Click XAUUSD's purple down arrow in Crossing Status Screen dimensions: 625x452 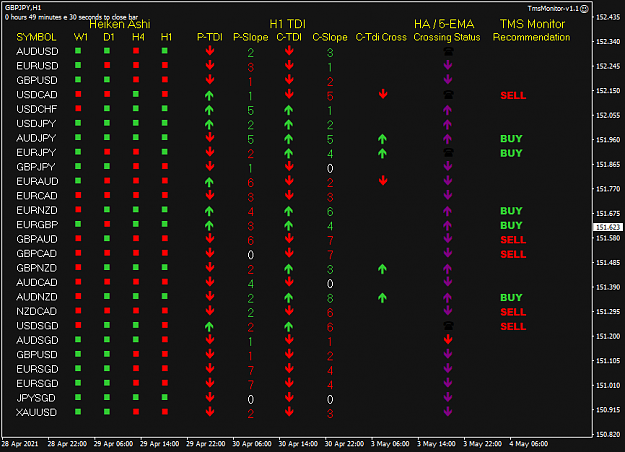448,412
